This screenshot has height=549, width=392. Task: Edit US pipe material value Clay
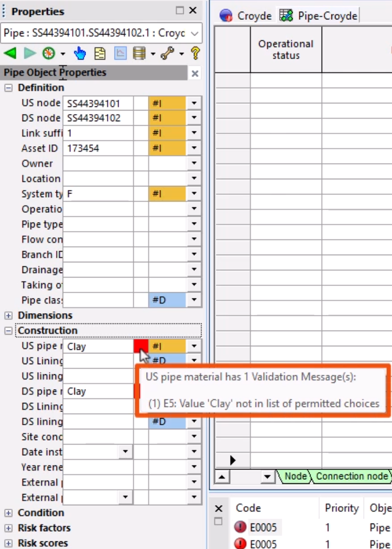point(98,346)
